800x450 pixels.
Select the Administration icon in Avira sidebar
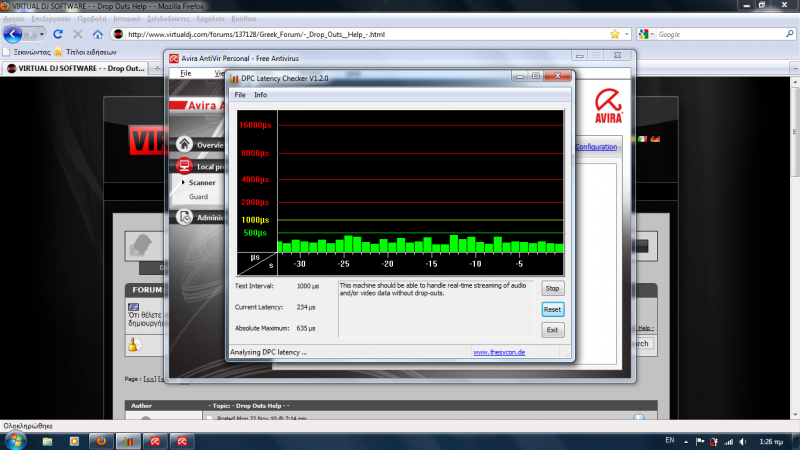(x=184, y=217)
